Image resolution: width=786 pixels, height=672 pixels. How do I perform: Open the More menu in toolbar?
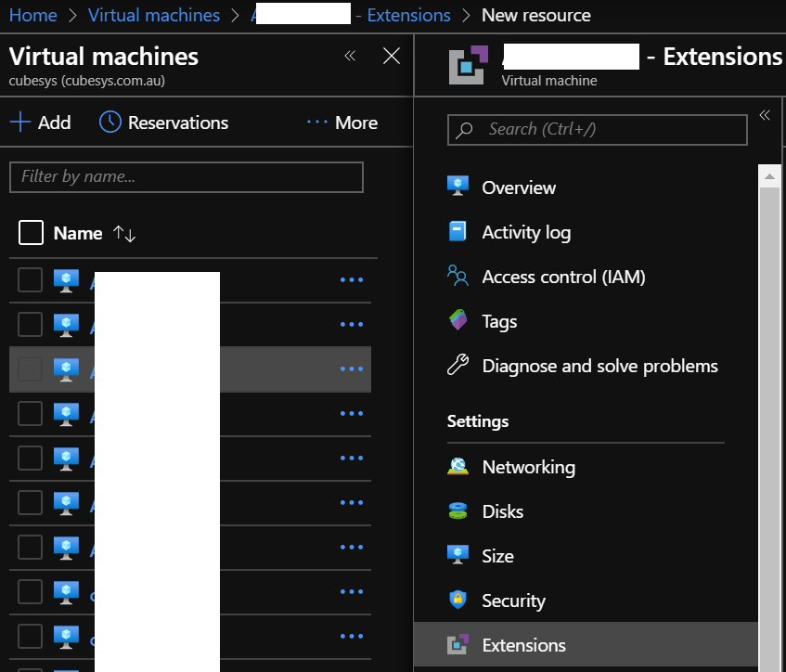342,123
